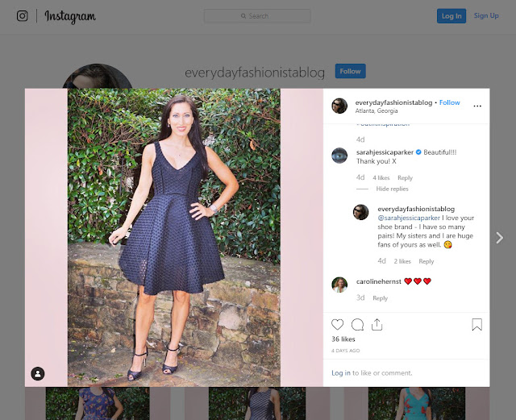
Task: Click everydayfashionistablog username in the reply
Action: tap(416, 209)
